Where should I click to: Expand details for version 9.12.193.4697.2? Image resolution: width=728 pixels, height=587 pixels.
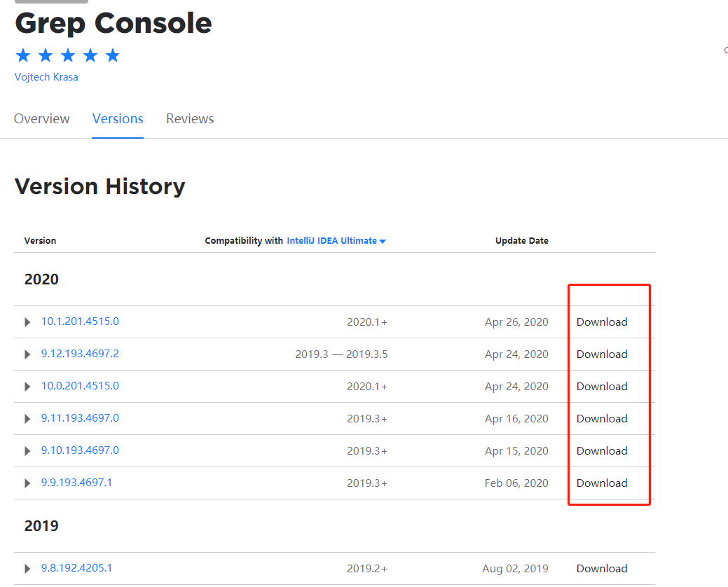(x=27, y=354)
